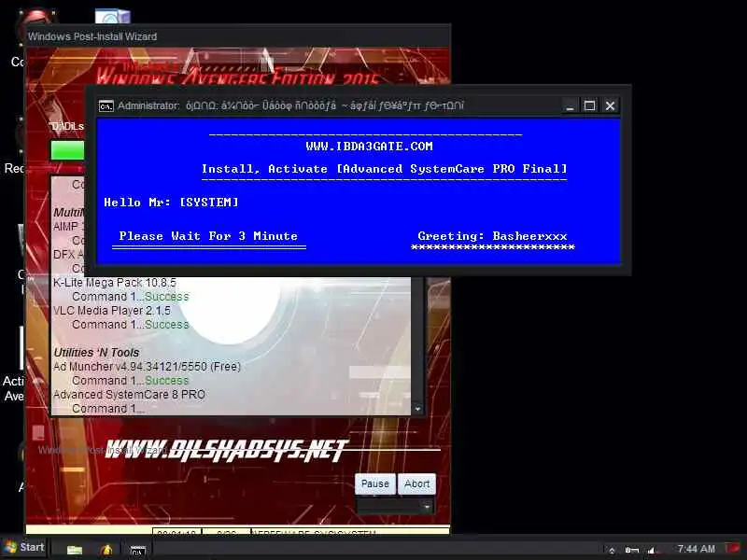Click the power connection tray icon
747x560 pixels.
click(632, 550)
